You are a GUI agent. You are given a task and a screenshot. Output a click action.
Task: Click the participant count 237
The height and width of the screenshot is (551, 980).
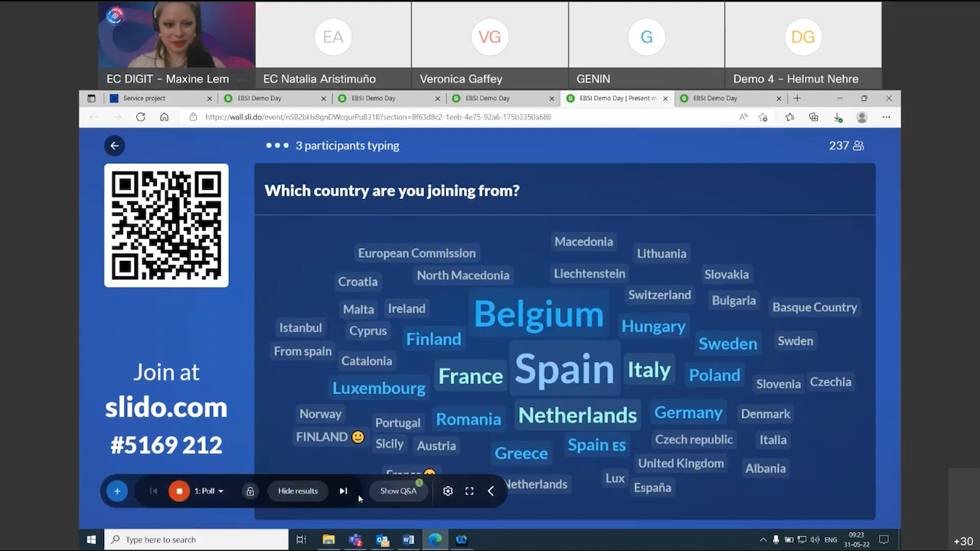coord(846,145)
